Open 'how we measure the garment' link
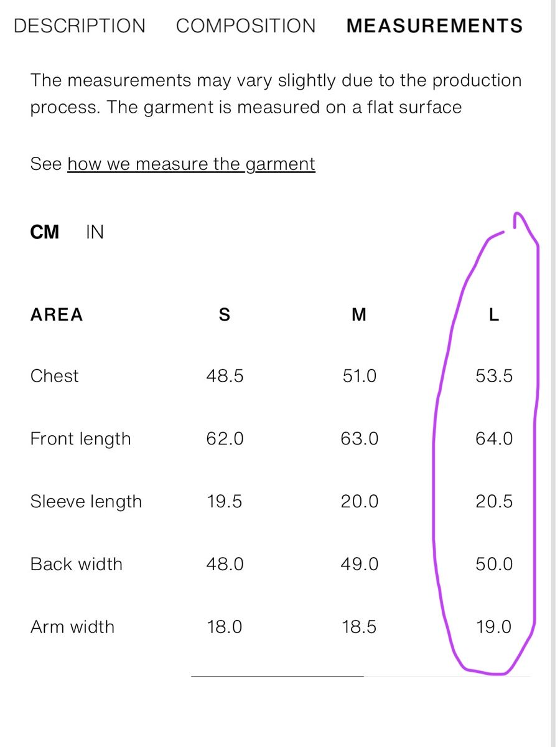Image resolution: width=560 pixels, height=747 pixels. [191, 164]
